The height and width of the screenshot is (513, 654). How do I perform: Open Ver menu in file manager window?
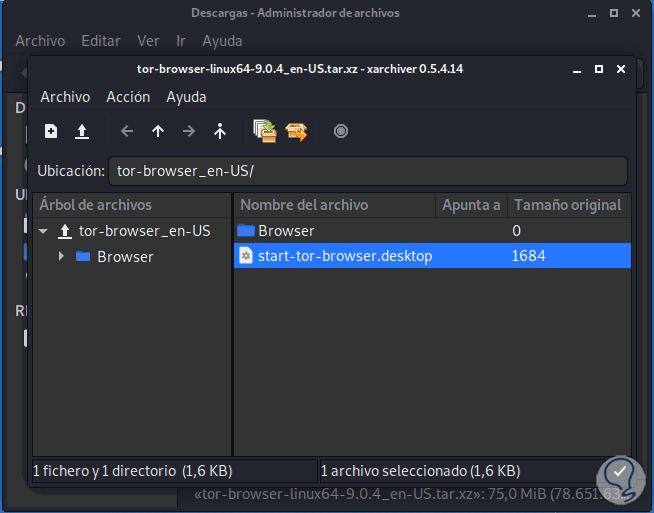coord(148,41)
